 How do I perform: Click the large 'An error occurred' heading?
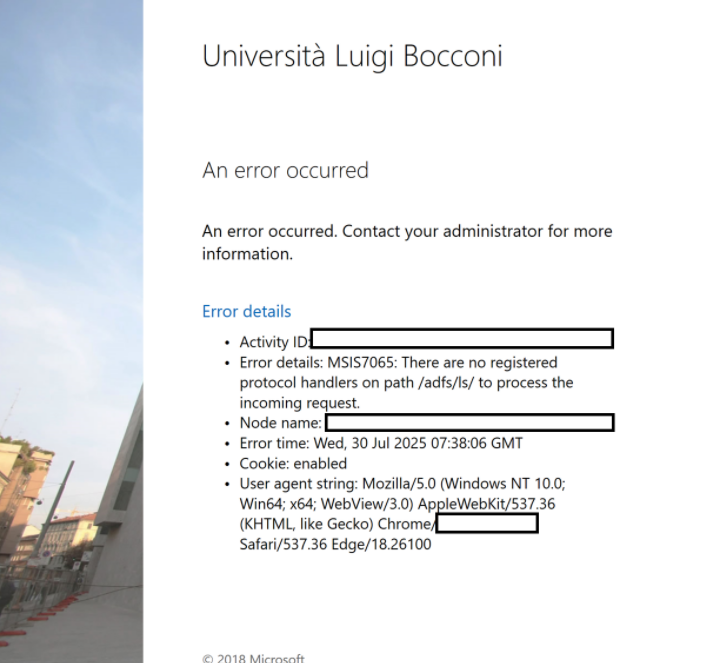tap(285, 171)
